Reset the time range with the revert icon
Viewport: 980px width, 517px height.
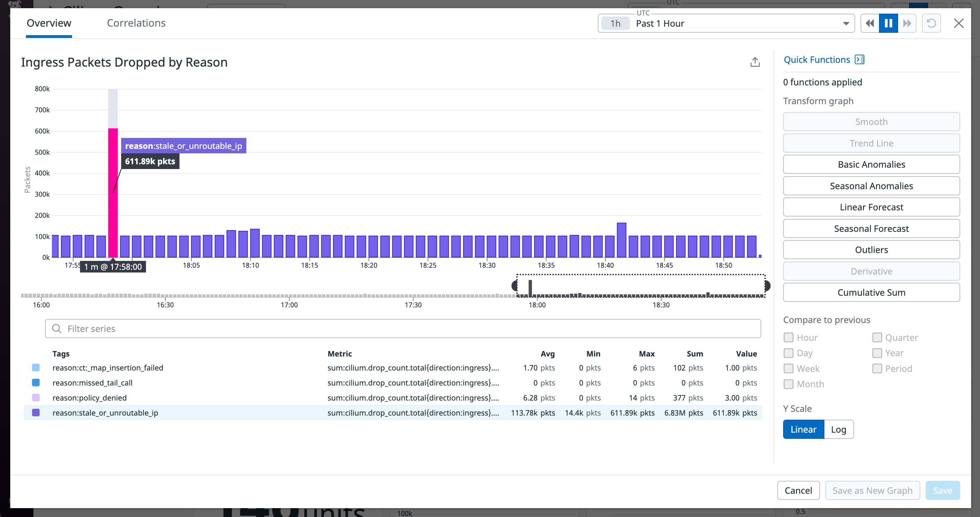point(932,23)
